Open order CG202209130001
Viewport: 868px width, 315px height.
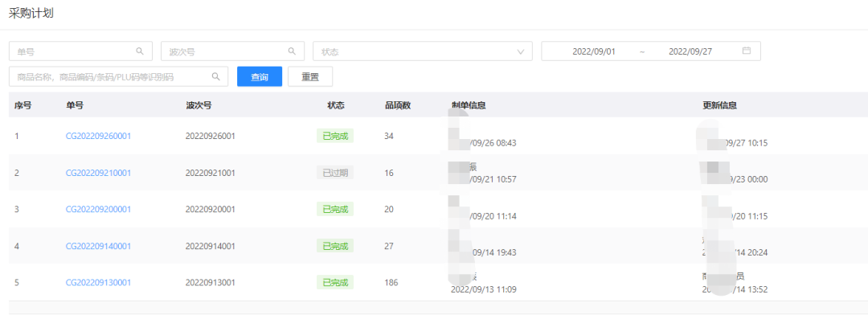(x=99, y=282)
